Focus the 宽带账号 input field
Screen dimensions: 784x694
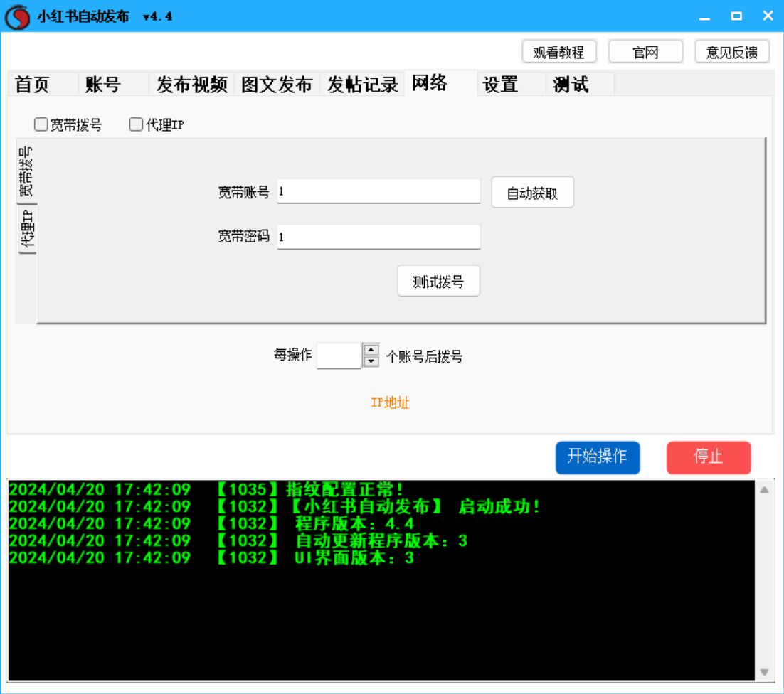point(378,191)
